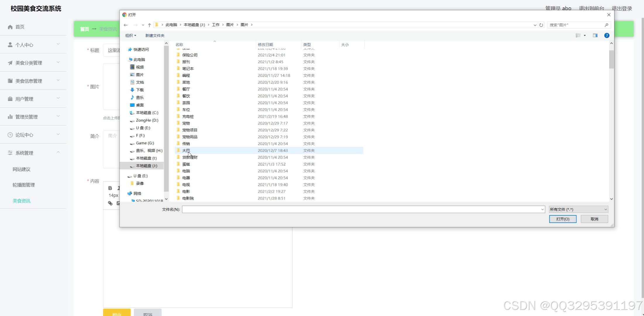Expand 管理员管理 sidebar menu

point(33,117)
